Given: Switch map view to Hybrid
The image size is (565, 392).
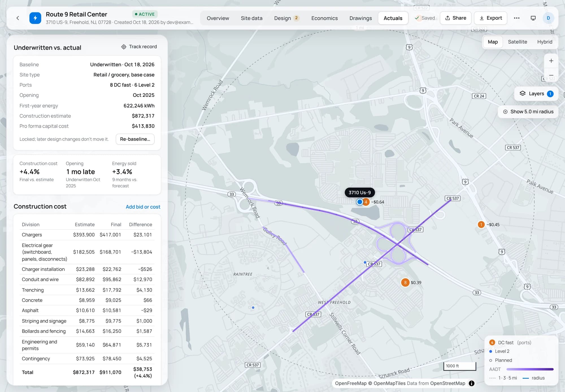Looking at the screenshot, I should [x=544, y=42].
